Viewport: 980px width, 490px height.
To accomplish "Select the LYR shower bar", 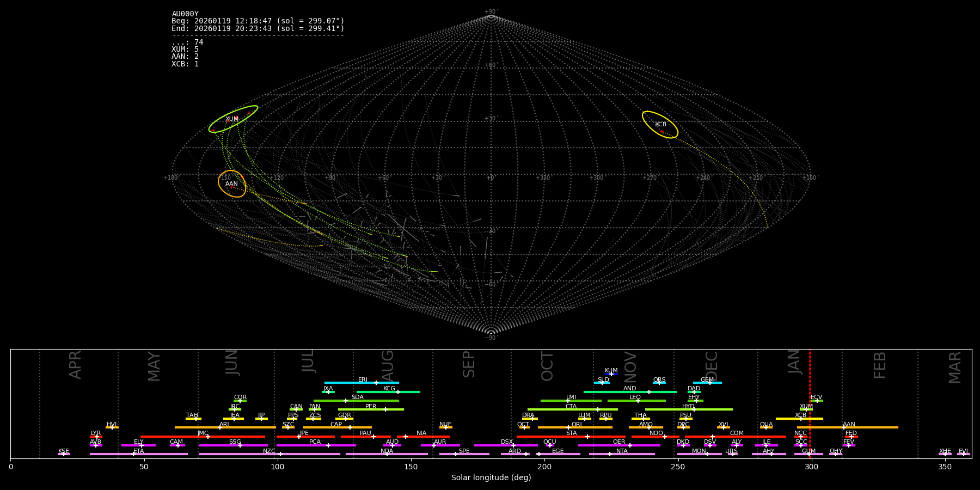I will coord(96,437).
